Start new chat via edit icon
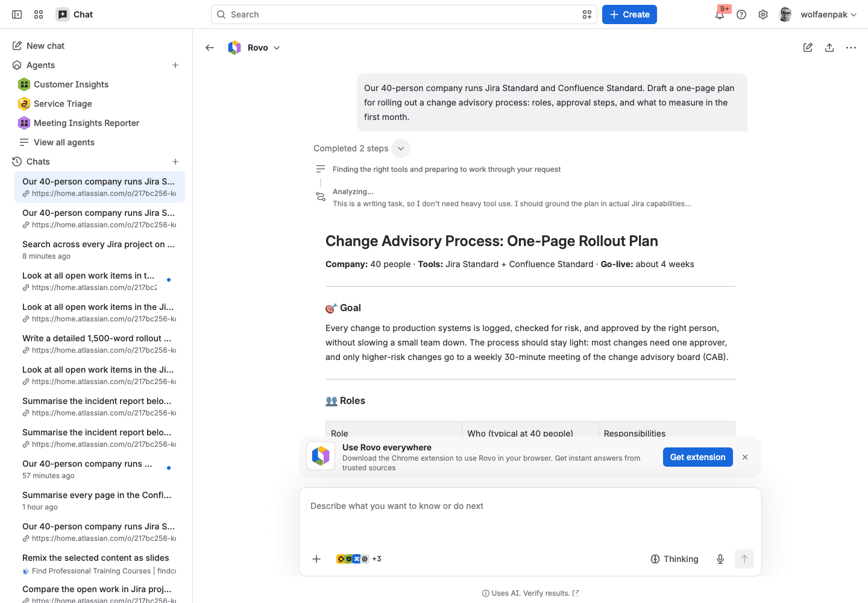Viewport: 868px width, 603px height. tap(808, 48)
